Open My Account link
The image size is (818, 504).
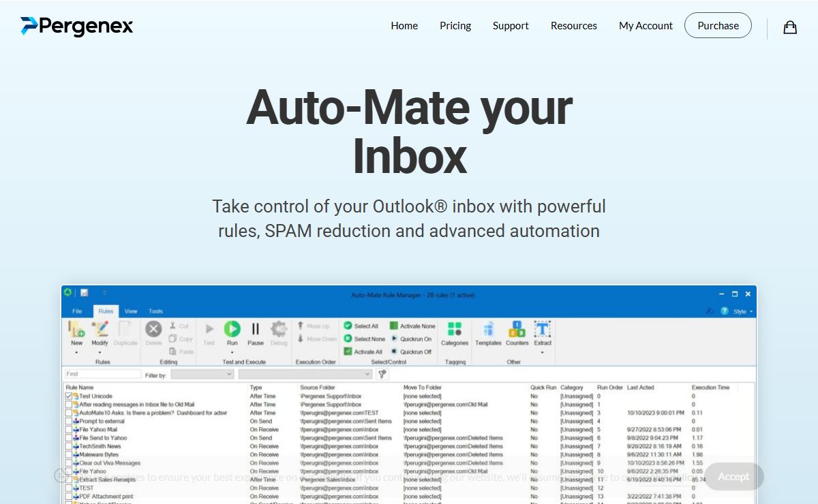click(646, 26)
